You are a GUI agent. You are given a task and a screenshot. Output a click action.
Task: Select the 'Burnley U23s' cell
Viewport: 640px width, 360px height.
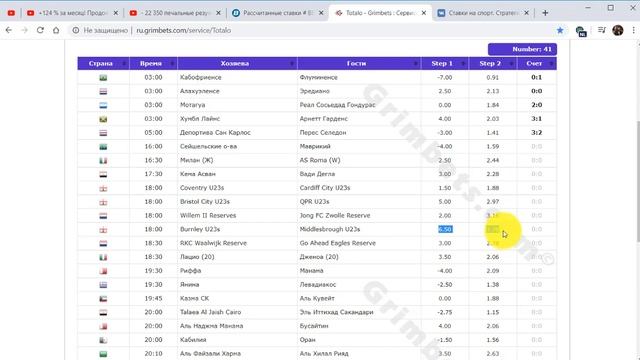click(x=237, y=229)
